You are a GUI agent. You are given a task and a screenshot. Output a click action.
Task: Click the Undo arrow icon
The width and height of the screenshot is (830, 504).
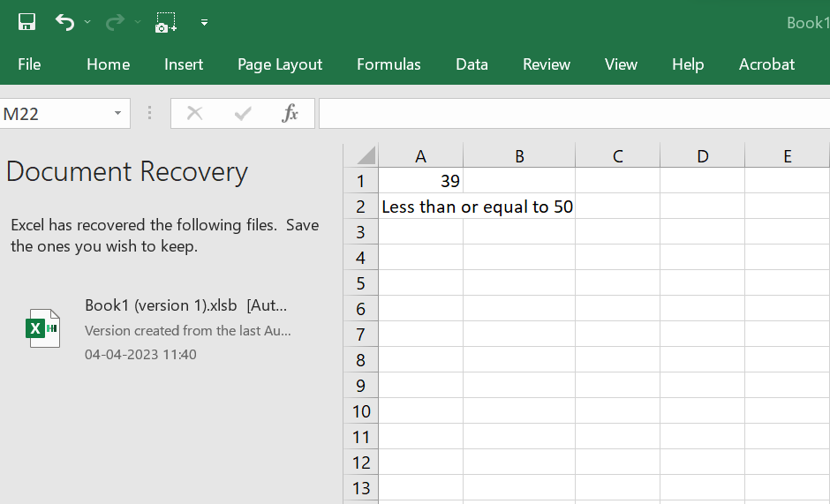coord(65,22)
